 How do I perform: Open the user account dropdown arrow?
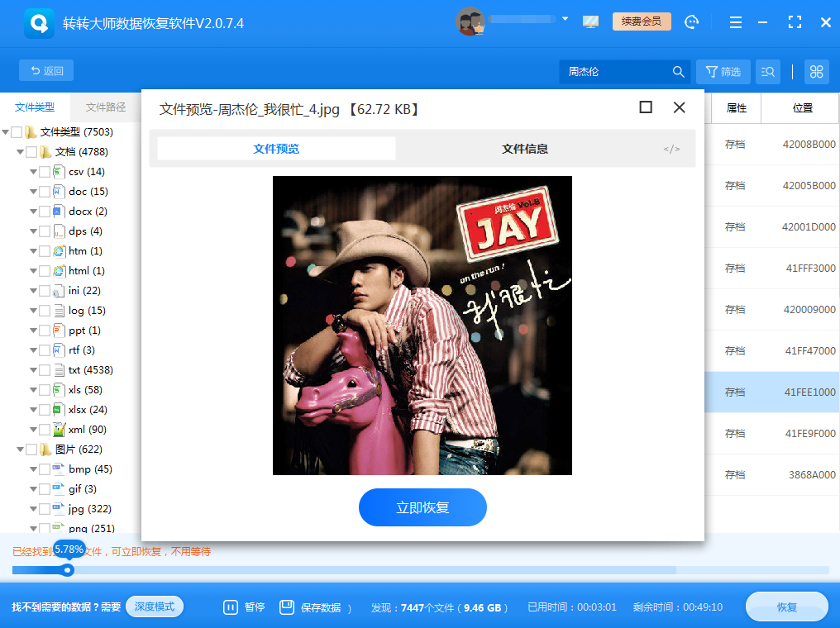point(565,18)
